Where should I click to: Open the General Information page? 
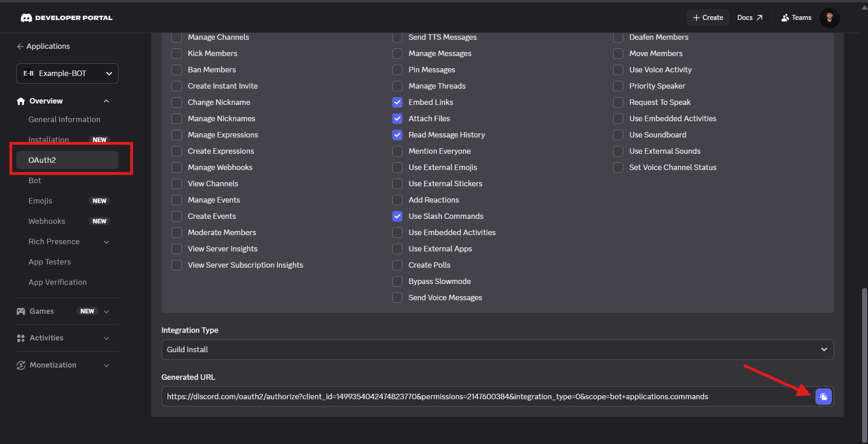64,119
